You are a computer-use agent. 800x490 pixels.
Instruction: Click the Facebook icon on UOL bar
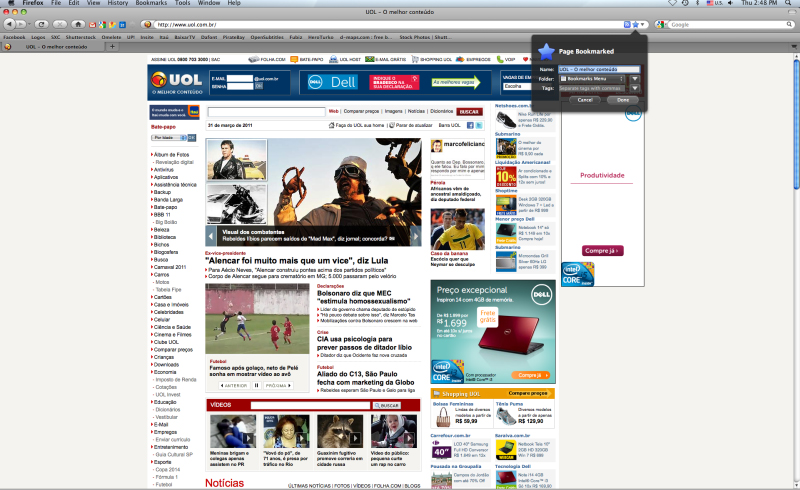tap(470, 125)
